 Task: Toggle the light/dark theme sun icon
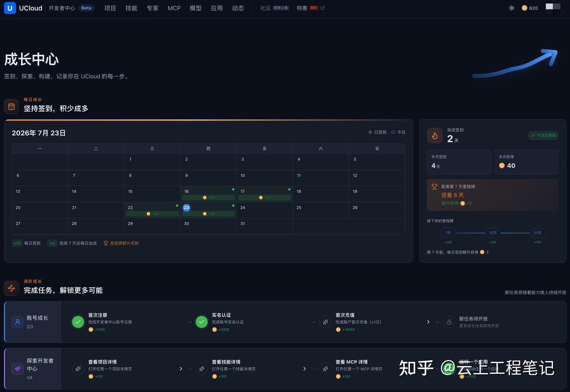[511, 8]
